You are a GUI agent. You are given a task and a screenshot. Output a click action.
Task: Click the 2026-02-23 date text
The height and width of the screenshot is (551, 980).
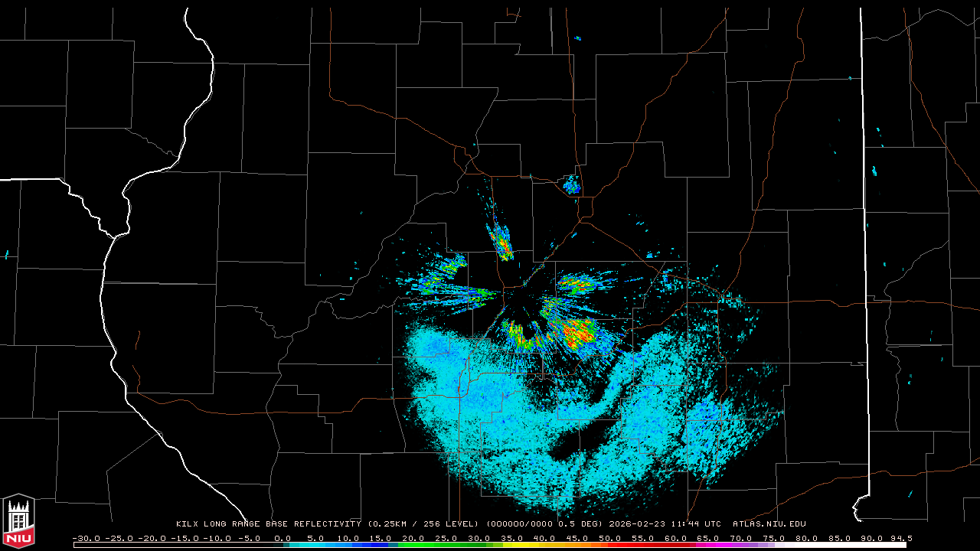pos(637,524)
